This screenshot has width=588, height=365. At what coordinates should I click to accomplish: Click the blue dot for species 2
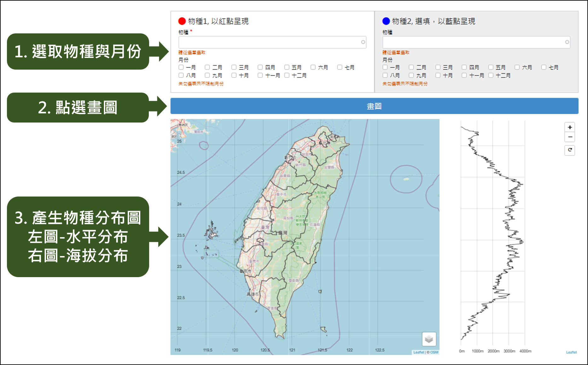tap(386, 21)
